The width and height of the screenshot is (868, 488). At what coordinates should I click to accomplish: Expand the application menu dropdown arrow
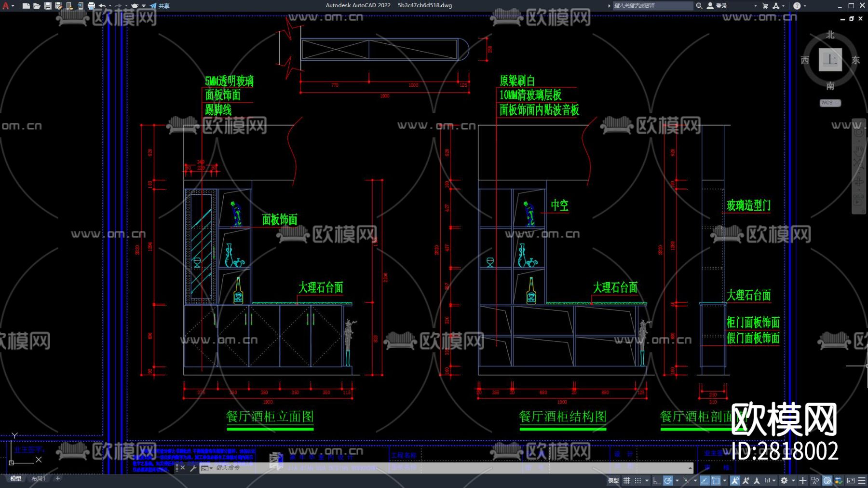tap(13, 6)
